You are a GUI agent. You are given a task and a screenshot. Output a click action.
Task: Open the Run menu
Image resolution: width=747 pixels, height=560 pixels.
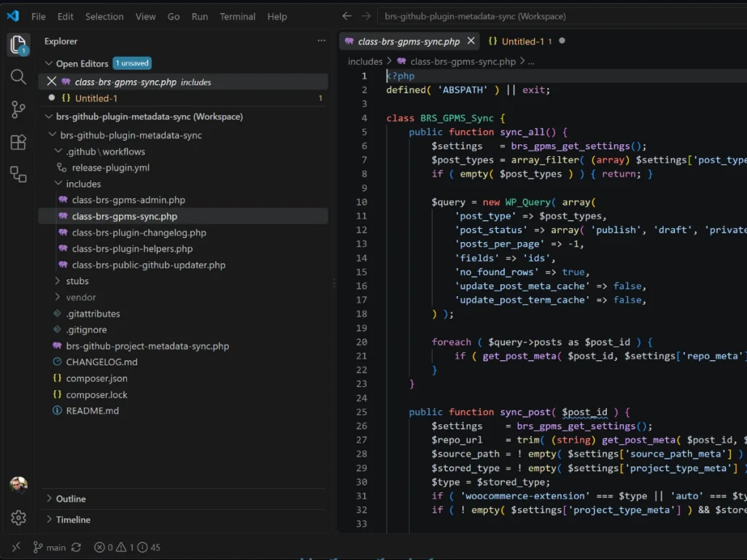coord(200,17)
